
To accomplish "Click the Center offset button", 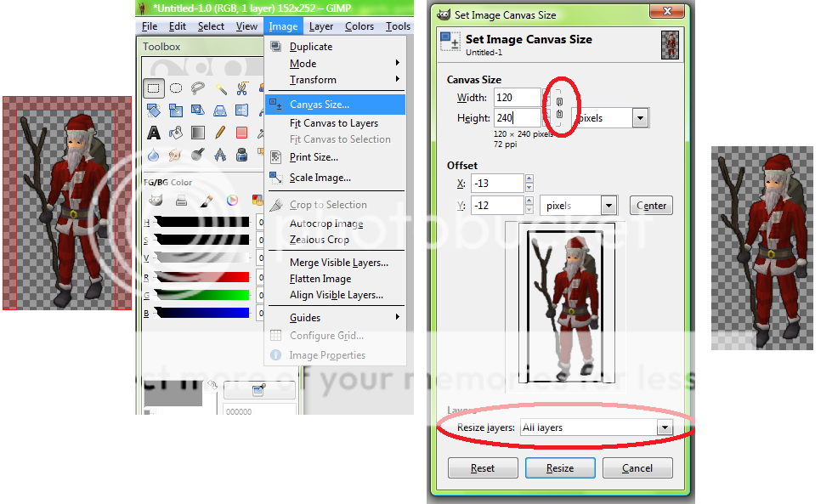I will 650,206.
